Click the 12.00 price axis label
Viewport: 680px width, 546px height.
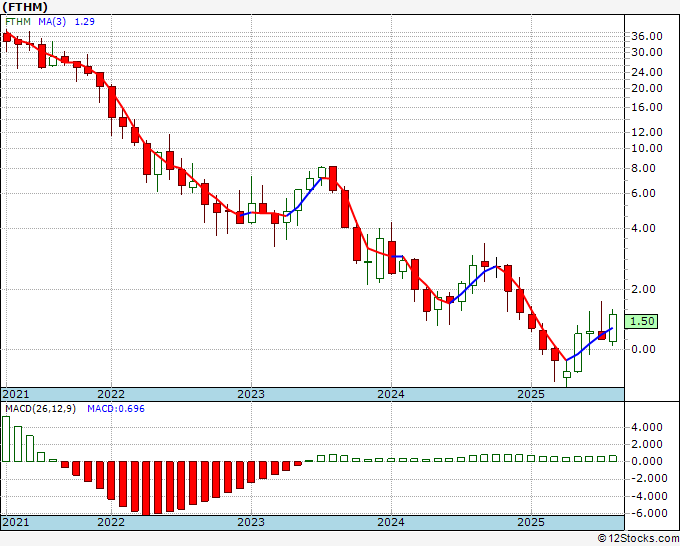pyautogui.click(x=647, y=132)
